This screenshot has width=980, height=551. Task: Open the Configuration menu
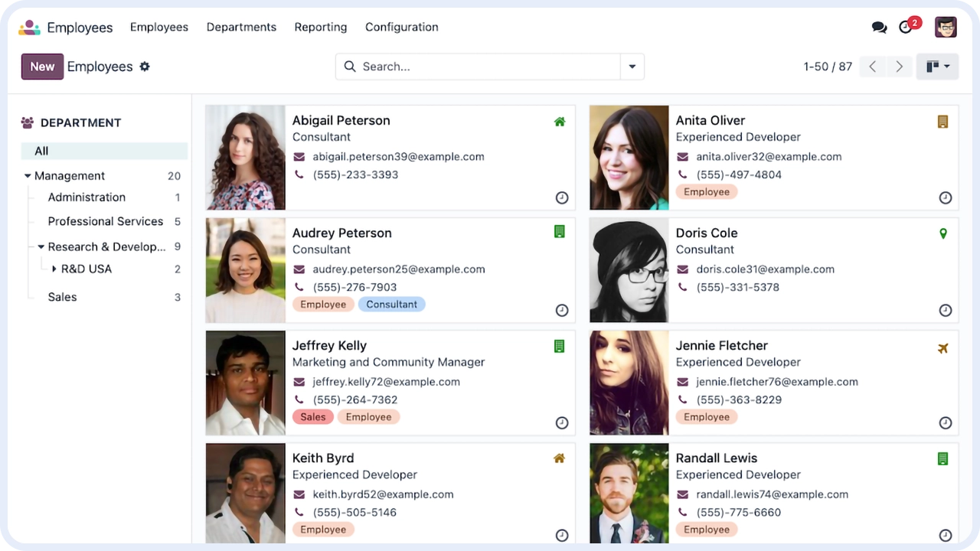pyautogui.click(x=401, y=28)
